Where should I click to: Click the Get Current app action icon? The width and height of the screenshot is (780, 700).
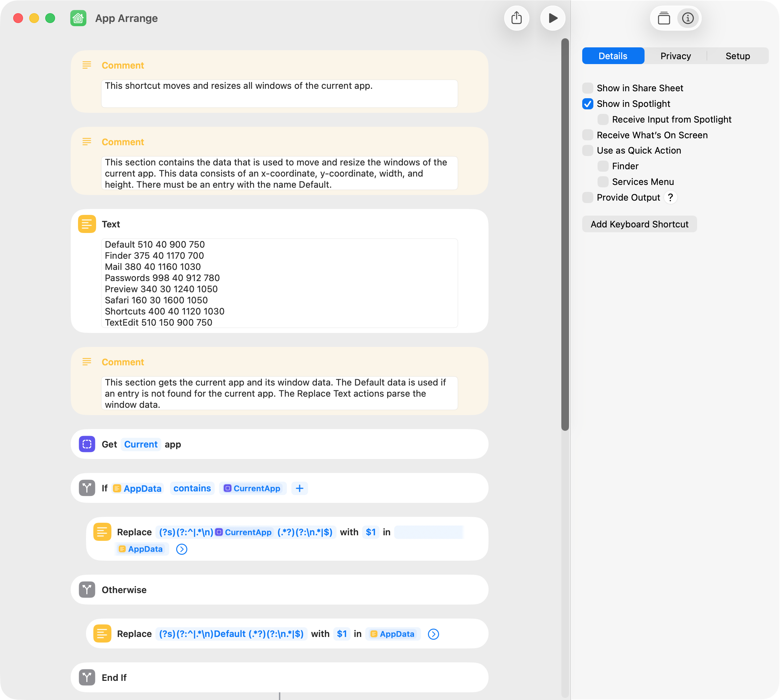87,444
